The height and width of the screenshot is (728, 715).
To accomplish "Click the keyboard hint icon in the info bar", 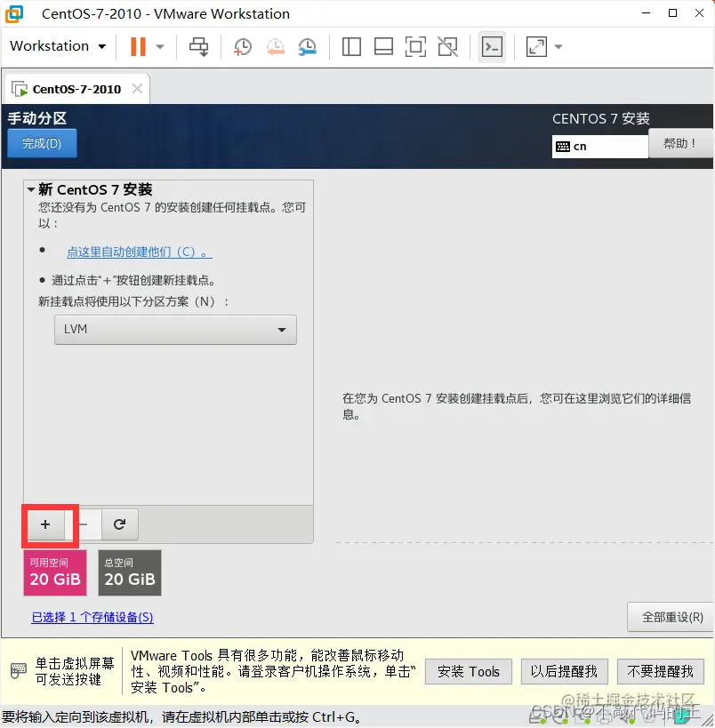I will click(18, 671).
